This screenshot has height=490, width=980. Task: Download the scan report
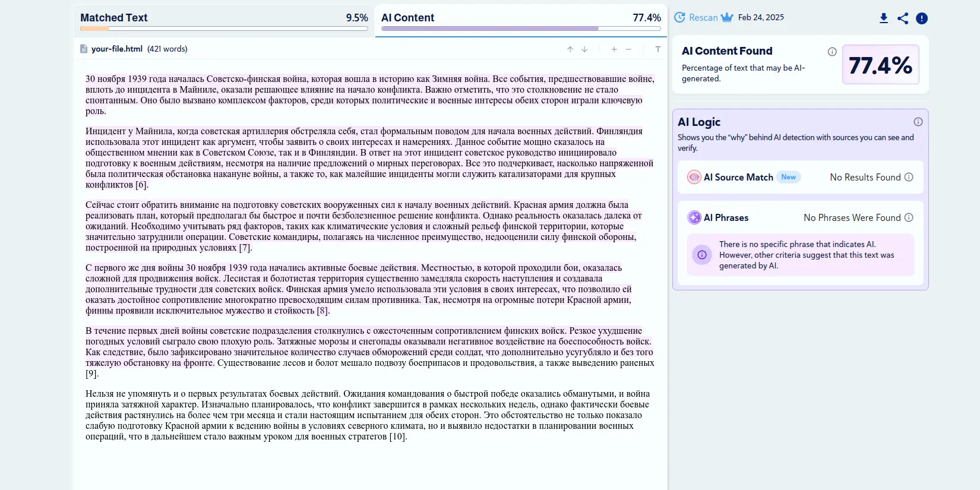[x=883, y=18]
